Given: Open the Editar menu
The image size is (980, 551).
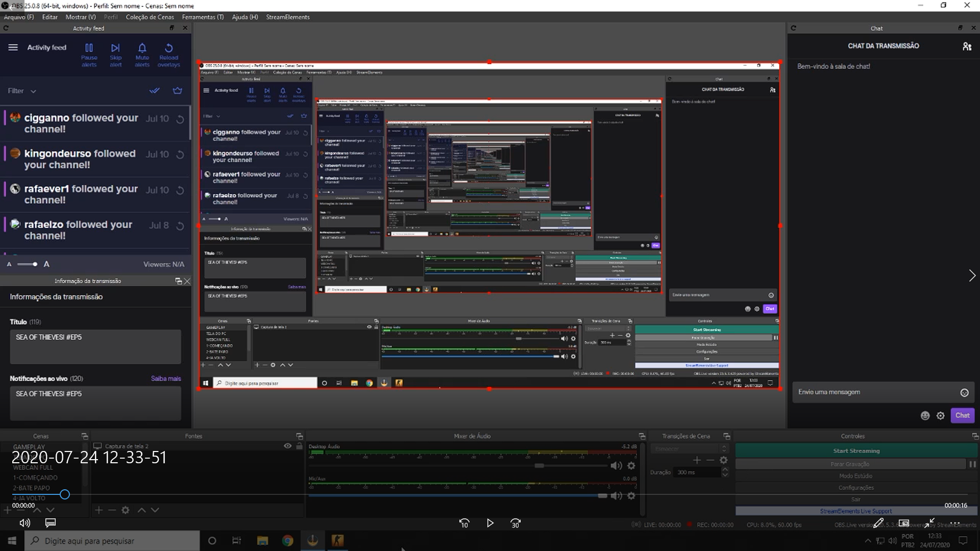Looking at the screenshot, I should pos(50,17).
